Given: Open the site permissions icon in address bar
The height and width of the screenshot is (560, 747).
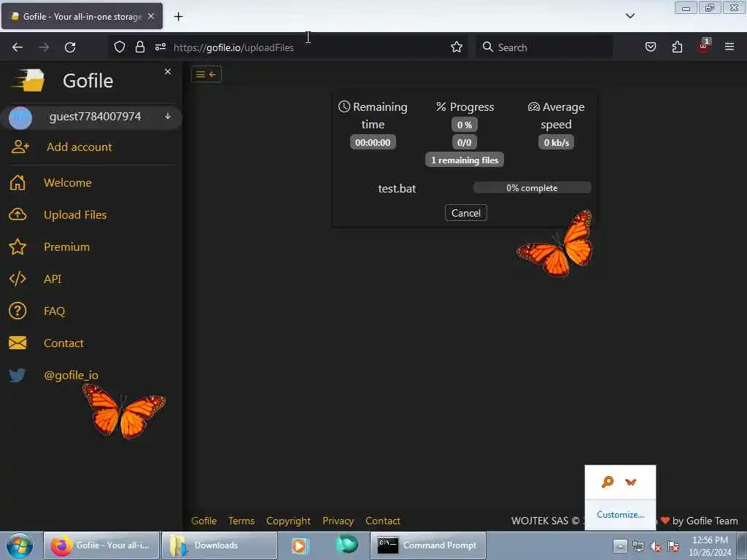Looking at the screenshot, I should [160, 47].
